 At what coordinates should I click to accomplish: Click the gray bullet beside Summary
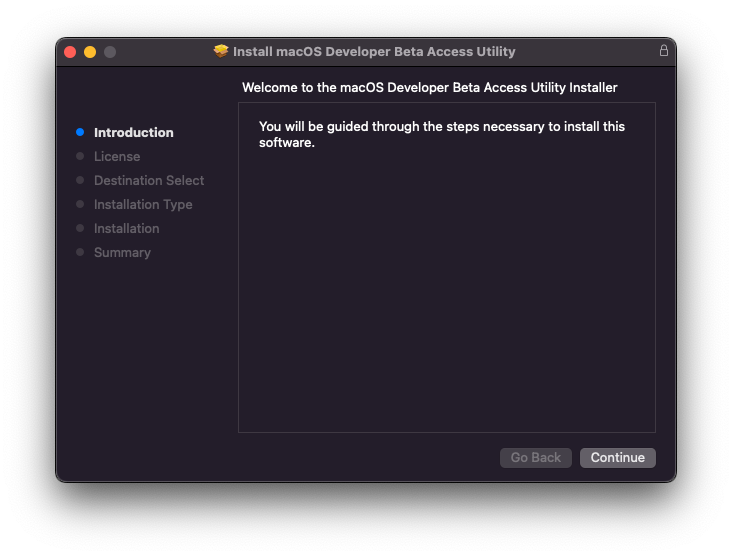click(80, 252)
